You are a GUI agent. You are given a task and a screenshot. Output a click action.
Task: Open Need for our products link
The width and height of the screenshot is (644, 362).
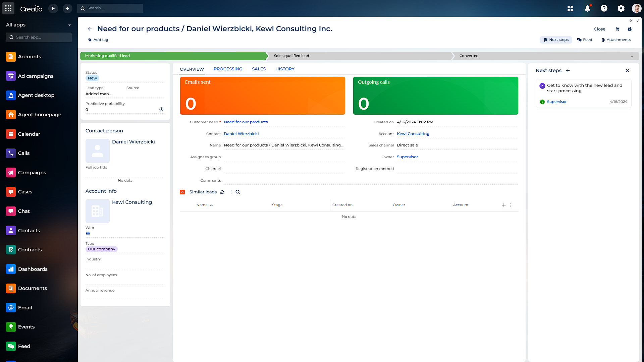246,122
